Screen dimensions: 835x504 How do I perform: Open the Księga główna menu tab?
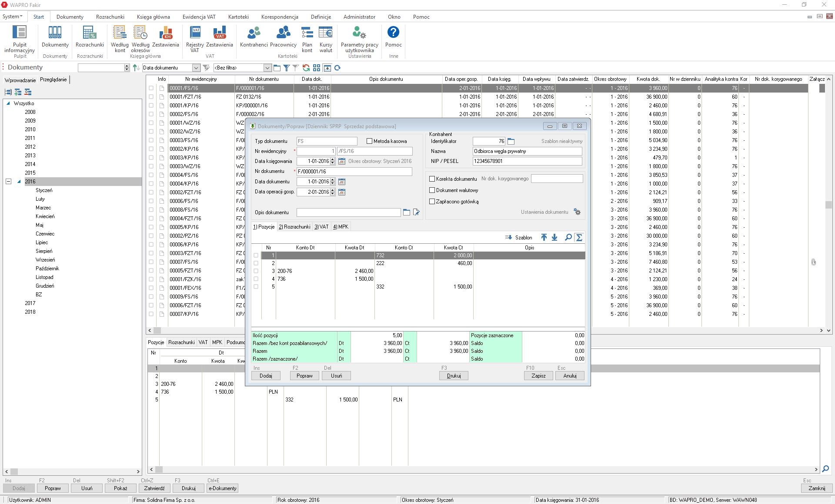coord(153,17)
